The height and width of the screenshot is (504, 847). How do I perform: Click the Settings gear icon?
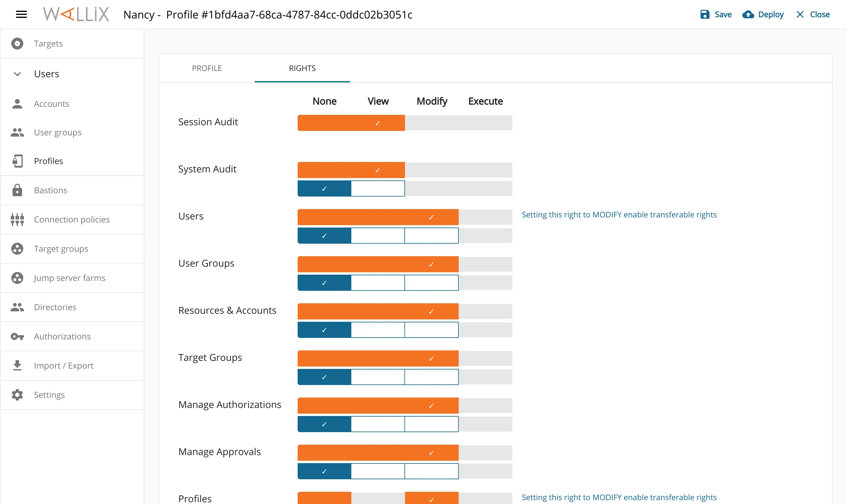[17, 395]
